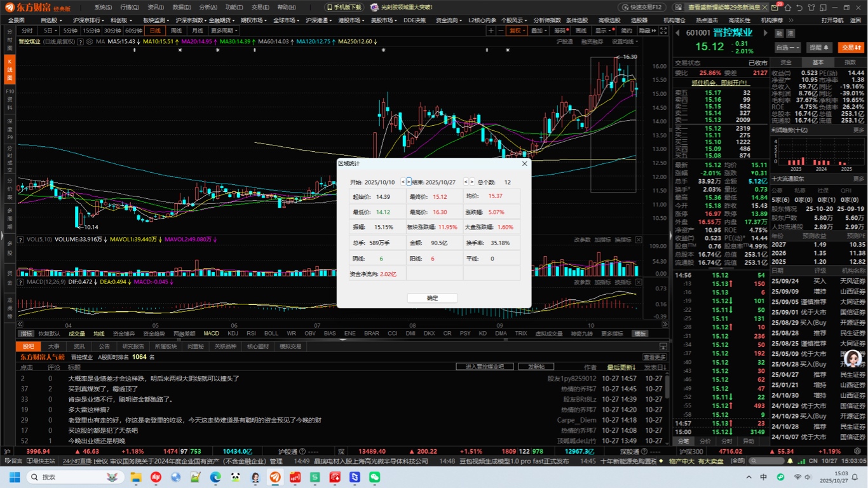Viewport: 868px width, 488px height.
Task: Click the zoom-in plus icon on chart toolbar
Action: (x=491, y=30)
